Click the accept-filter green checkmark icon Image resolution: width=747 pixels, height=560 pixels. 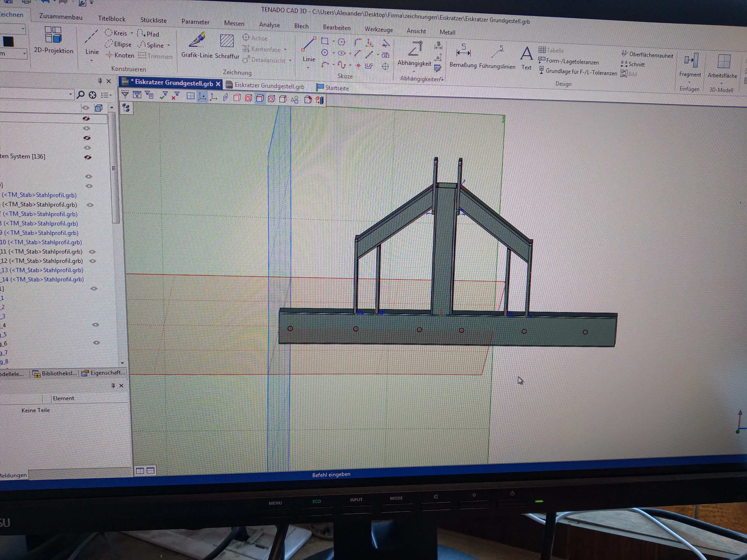[x=164, y=96]
